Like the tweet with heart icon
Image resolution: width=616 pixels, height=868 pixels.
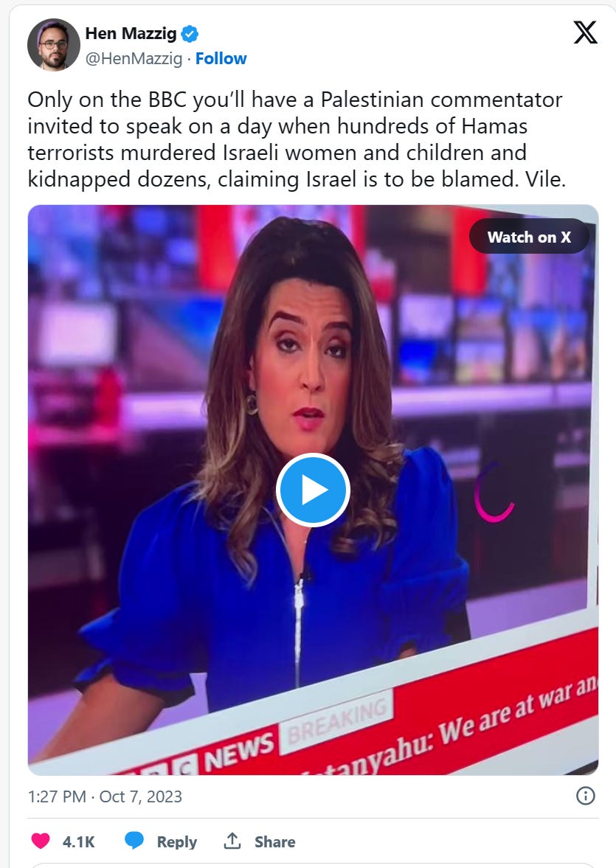(x=41, y=841)
